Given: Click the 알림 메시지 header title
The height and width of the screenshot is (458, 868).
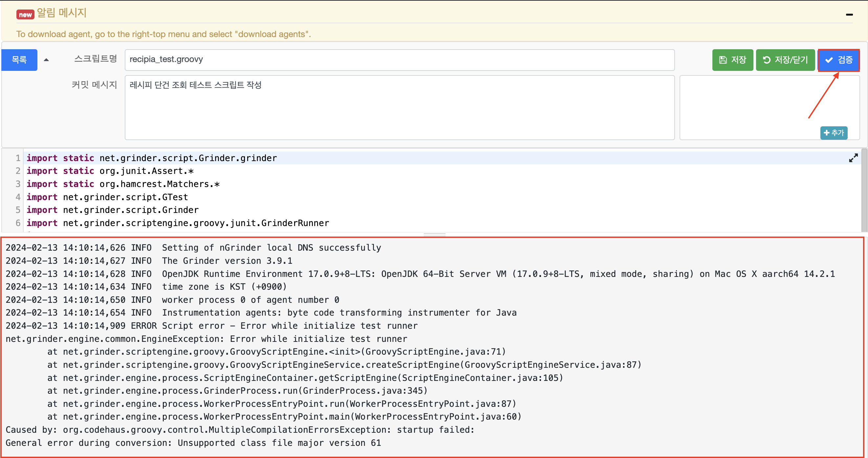Looking at the screenshot, I should coord(61,13).
